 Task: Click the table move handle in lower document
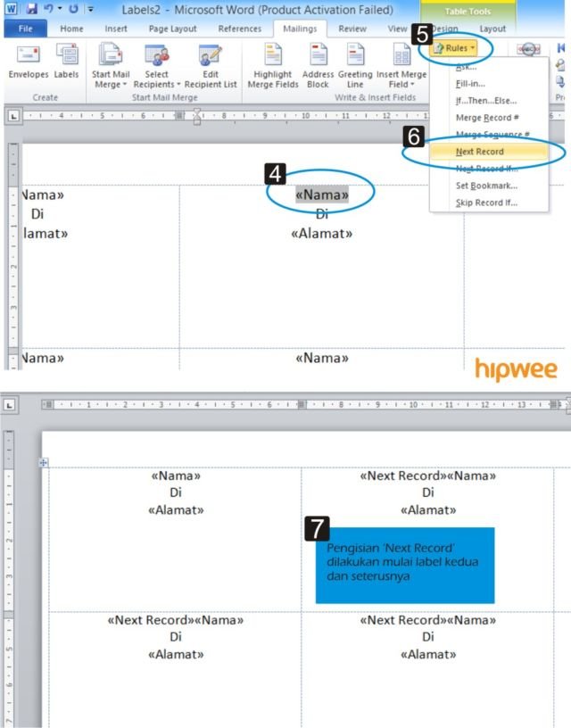(x=43, y=462)
